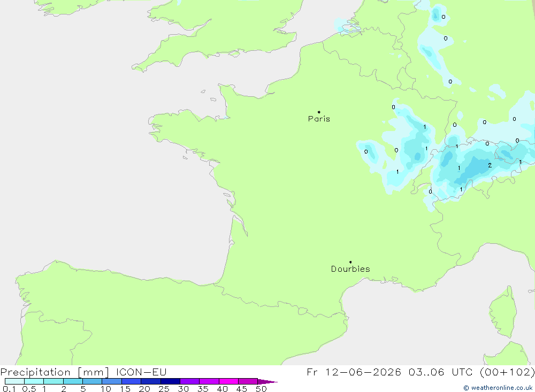
Task: Select the 25–30 mm legend swatch
Action: pyautogui.click(x=170, y=381)
